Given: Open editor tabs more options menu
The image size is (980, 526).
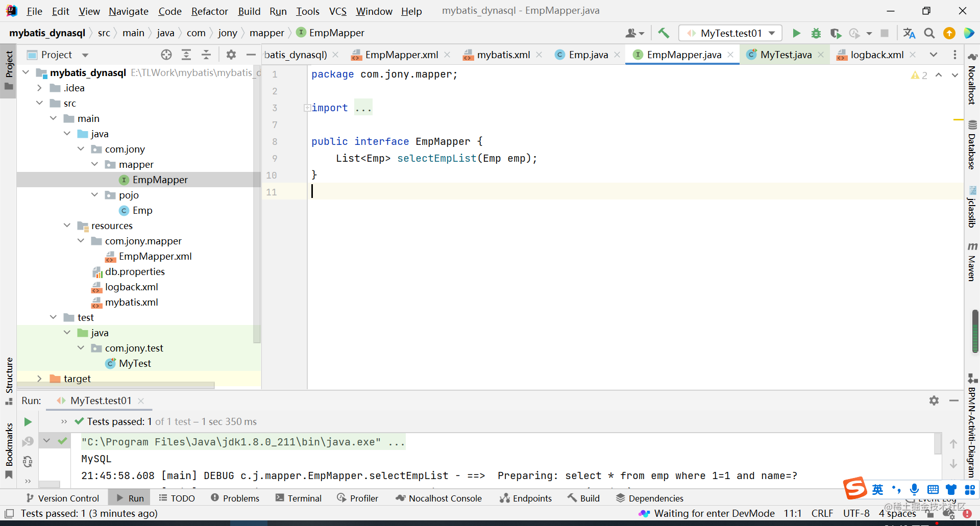Looking at the screenshot, I should [x=955, y=55].
